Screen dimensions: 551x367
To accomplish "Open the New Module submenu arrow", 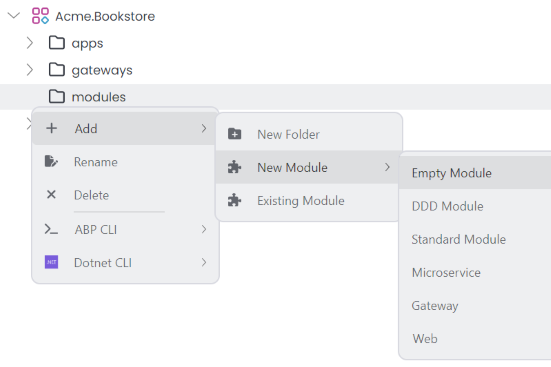I will (x=387, y=167).
